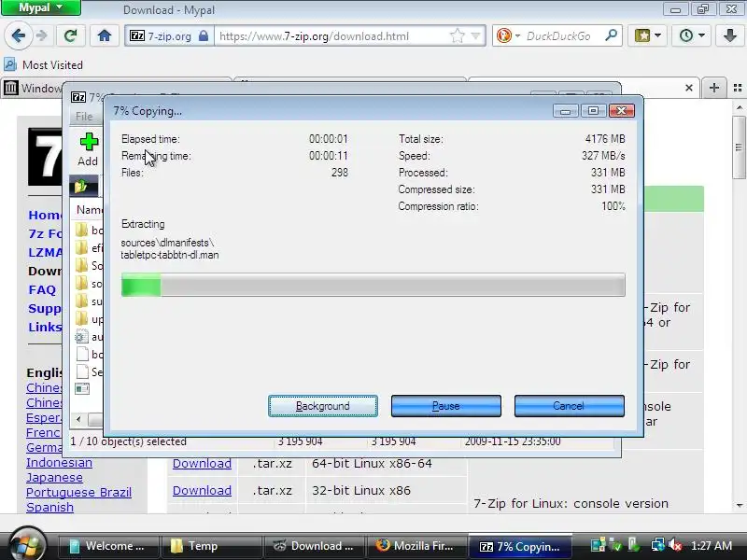Switch site language to Portuguese Brazil
The image size is (747, 560).
tap(78, 493)
